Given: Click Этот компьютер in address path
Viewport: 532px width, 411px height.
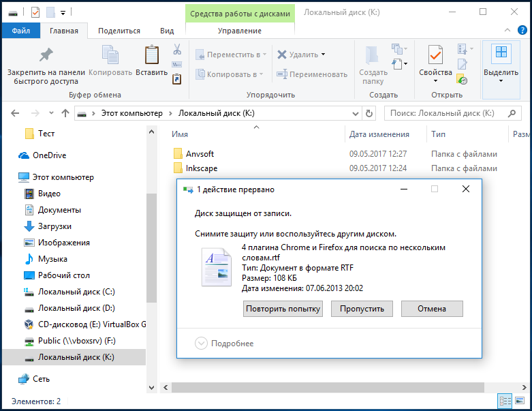Looking at the screenshot, I should (x=132, y=113).
